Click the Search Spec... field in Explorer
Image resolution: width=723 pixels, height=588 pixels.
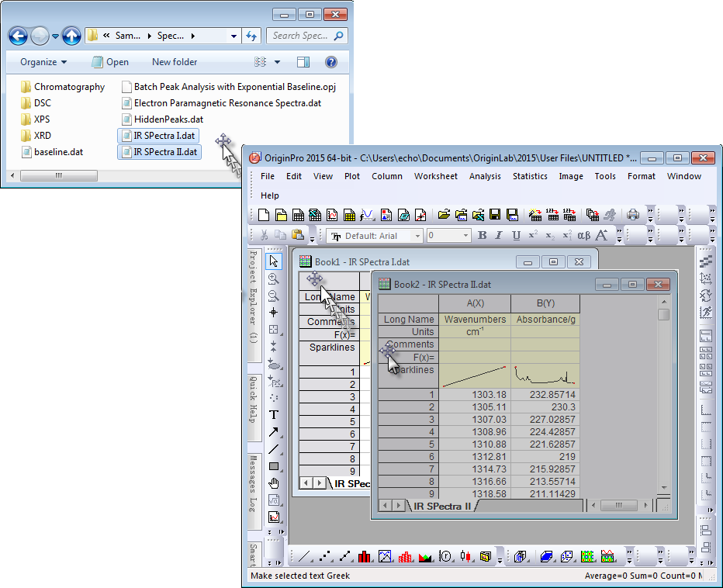(307, 36)
